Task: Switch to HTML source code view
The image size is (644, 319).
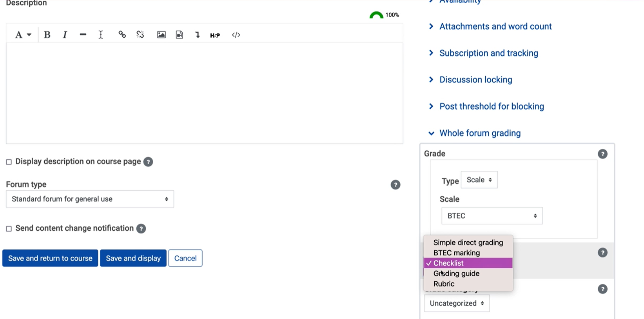Action: (236, 35)
